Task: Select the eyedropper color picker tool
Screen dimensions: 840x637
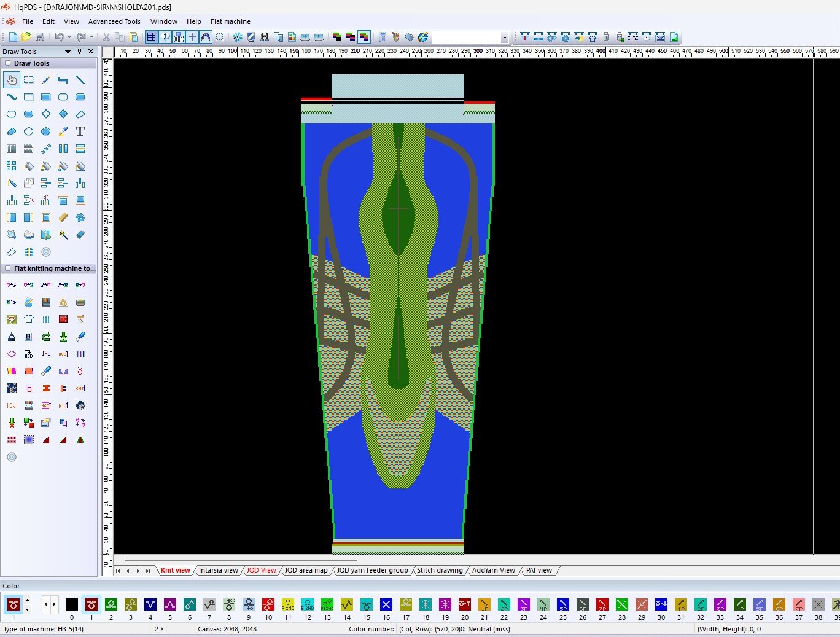Action: pyautogui.click(x=63, y=131)
